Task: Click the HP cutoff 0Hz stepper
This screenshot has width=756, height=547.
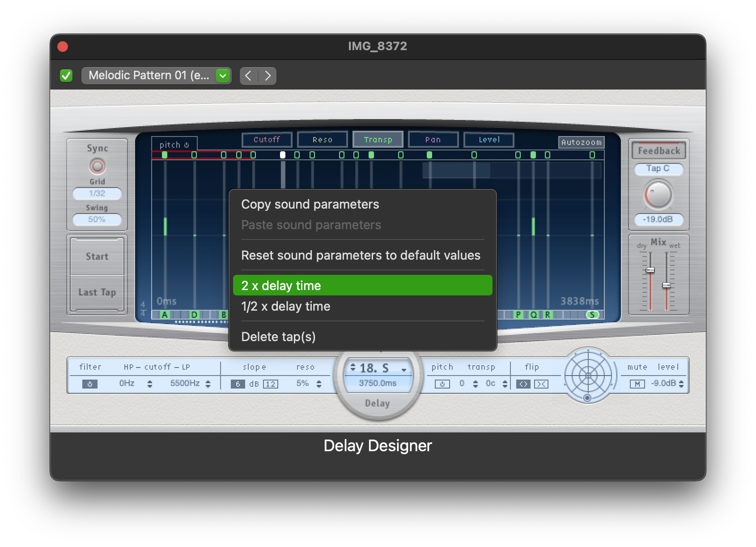Action: tap(150, 384)
